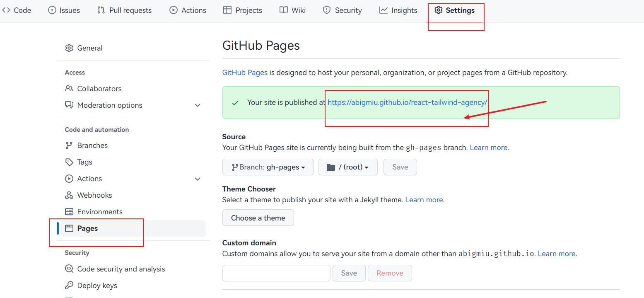The image size is (644, 298).
Task: Click the Remove custom domain button
Action: 390,273
